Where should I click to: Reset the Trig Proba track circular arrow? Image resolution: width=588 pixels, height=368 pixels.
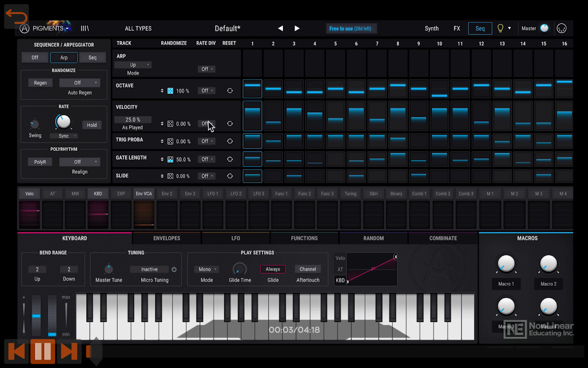click(x=230, y=141)
